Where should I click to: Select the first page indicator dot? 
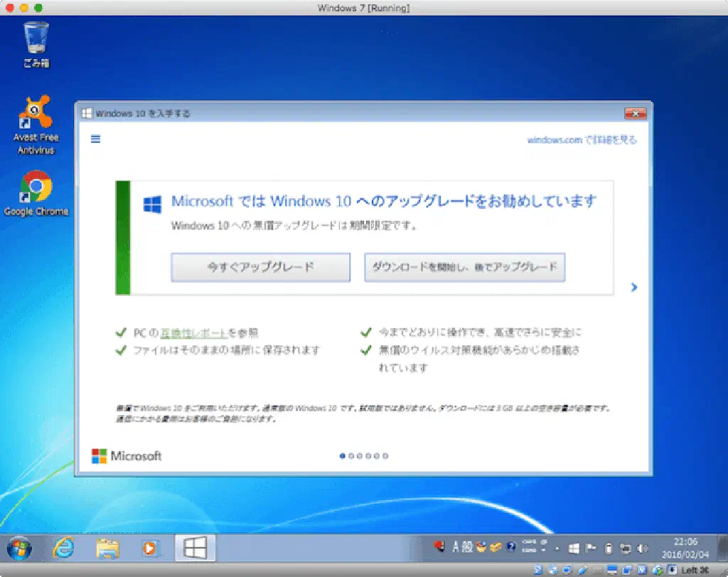point(343,456)
